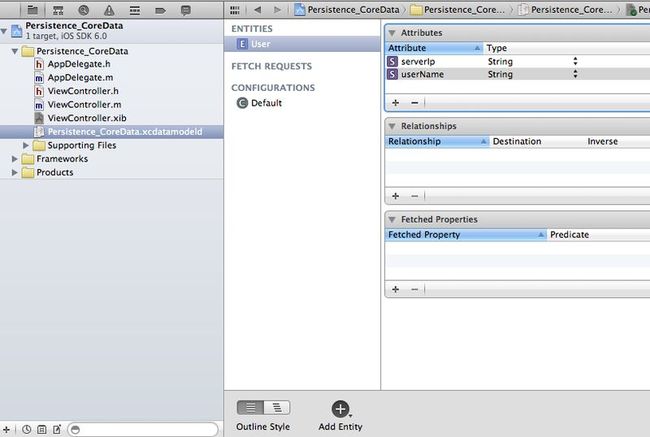Open the Type popup for userName
The height and width of the screenshot is (437, 650).
575,74
